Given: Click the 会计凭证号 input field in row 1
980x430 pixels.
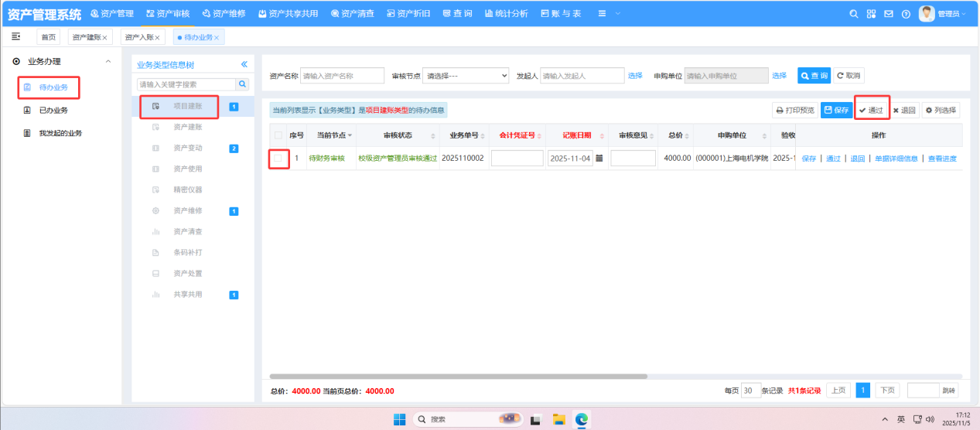Looking at the screenshot, I should coord(517,158).
